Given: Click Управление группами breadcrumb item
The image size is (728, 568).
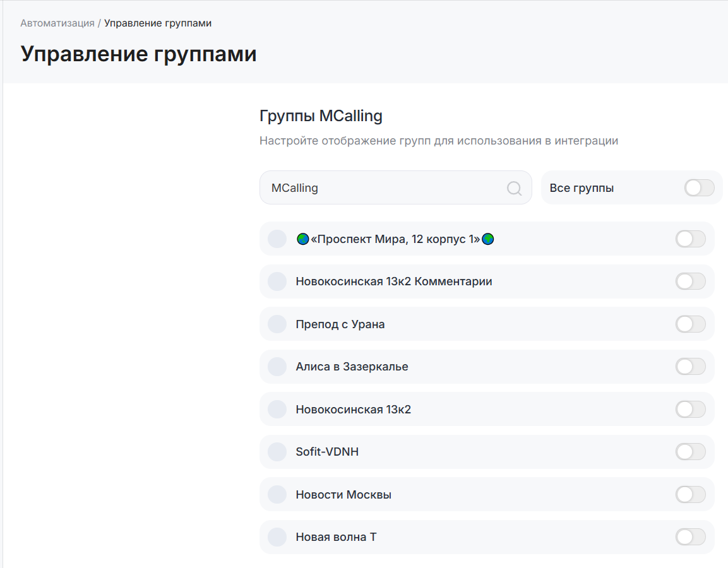Looking at the screenshot, I should click(158, 23).
